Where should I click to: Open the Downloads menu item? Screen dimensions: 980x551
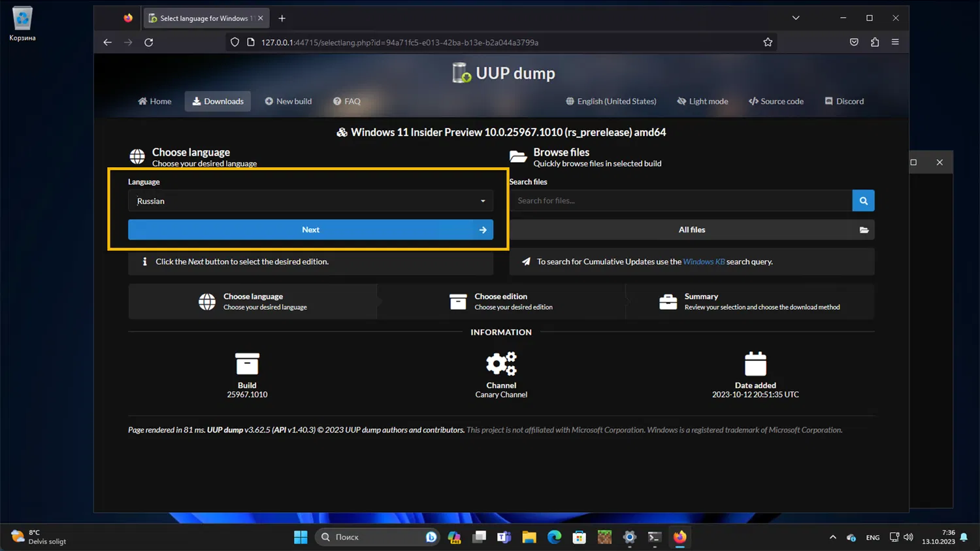click(218, 101)
